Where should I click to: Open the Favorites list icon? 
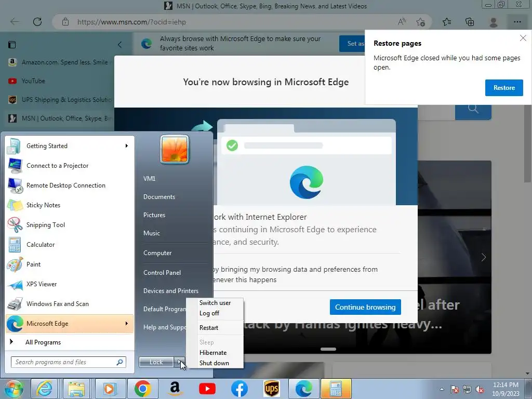point(447,22)
